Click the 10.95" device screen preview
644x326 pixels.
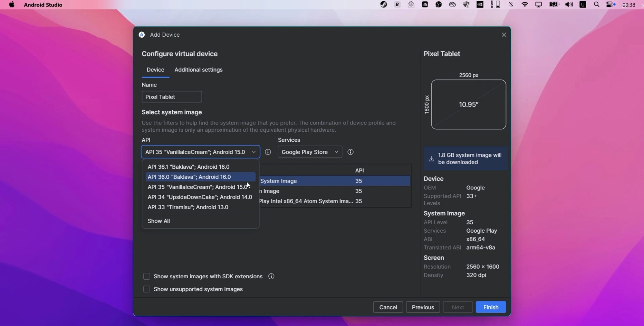coord(469,105)
